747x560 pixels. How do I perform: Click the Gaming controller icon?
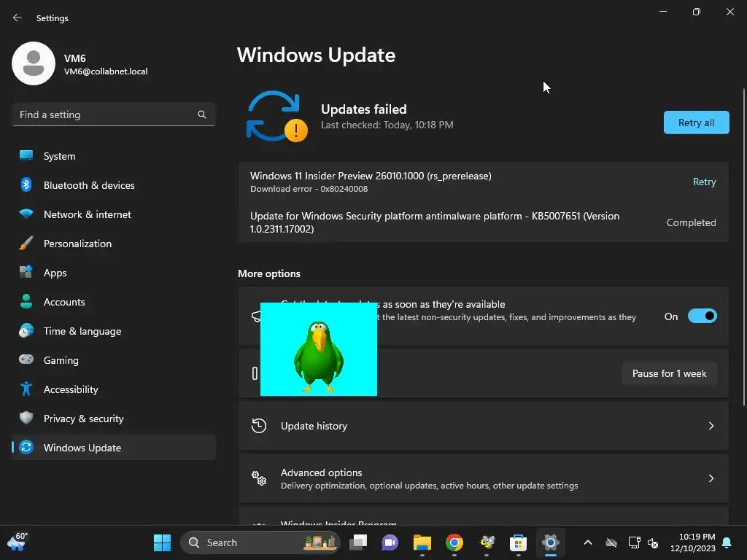click(26, 359)
